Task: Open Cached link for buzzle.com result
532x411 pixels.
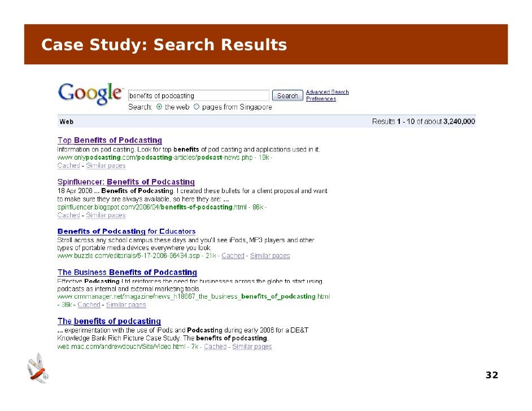Action: coord(233,256)
